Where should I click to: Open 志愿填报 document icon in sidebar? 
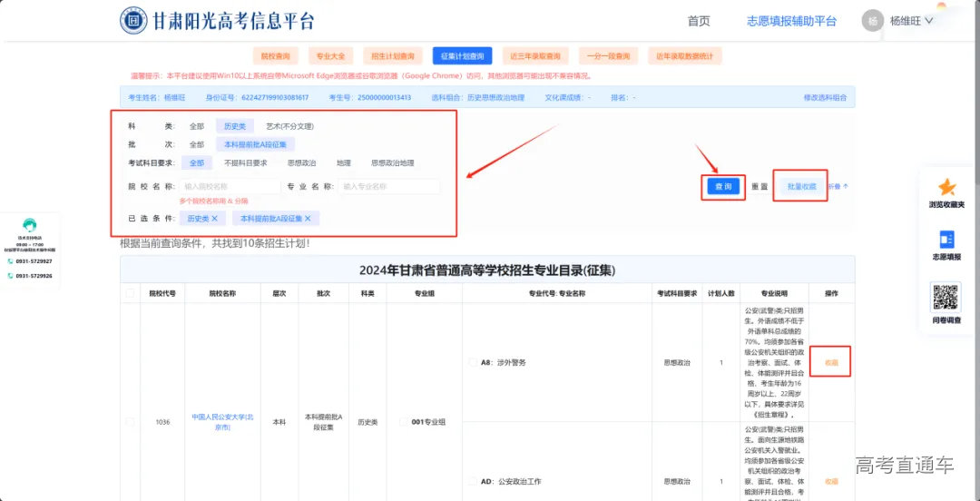946,240
